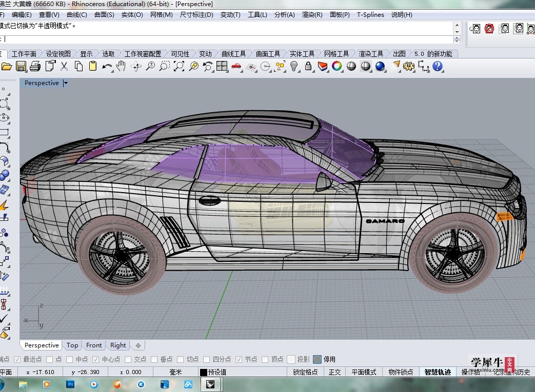
Task: Toggle 中心点 osnap checkbox
Action: [95, 359]
